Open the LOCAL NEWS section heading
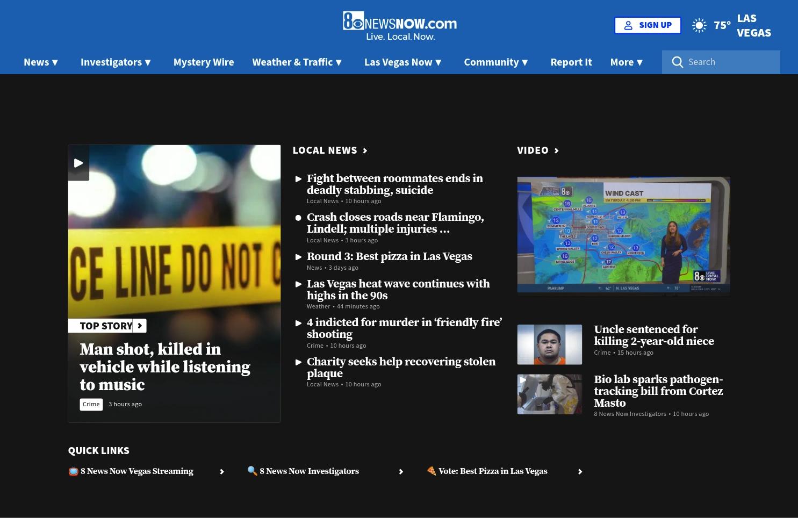The image size is (798, 532). tap(325, 150)
